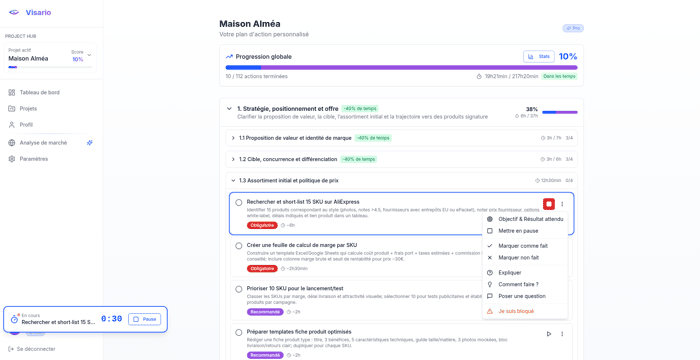Click the Progression globale progress bar
Viewport: 700px width, 360px height.
coord(401,67)
